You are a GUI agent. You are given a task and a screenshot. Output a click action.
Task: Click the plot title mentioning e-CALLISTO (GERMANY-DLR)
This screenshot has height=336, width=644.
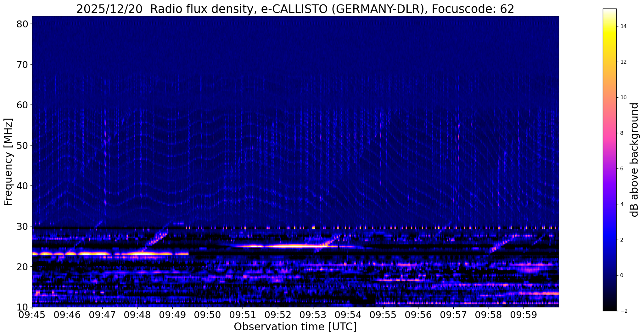295,9
